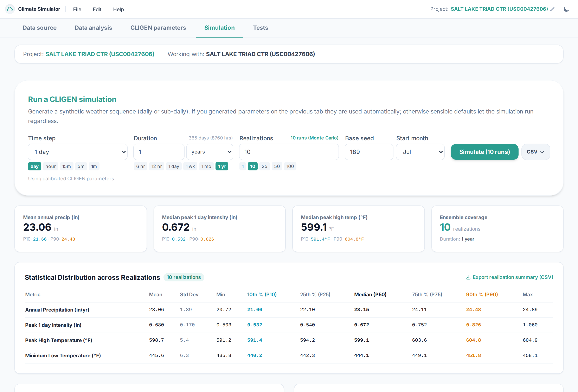Click the download icon beside Export realization summary
The image size is (578, 392).
(468, 277)
